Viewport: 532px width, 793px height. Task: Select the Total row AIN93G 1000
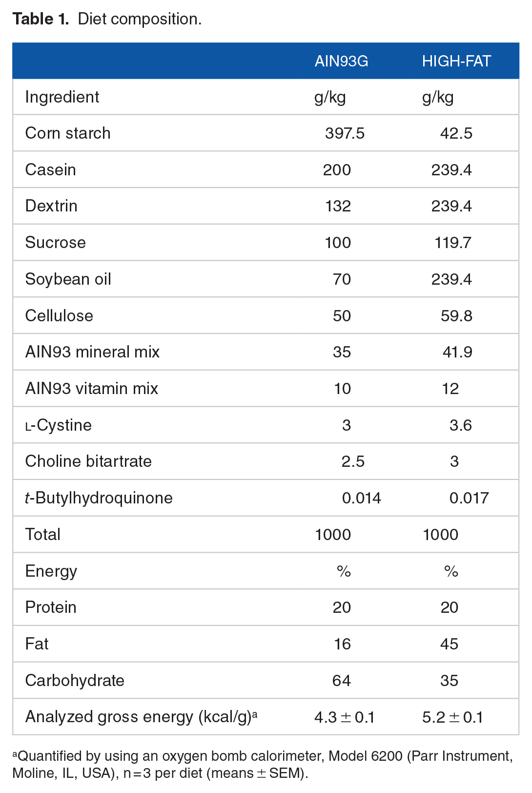[x=333, y=535]
